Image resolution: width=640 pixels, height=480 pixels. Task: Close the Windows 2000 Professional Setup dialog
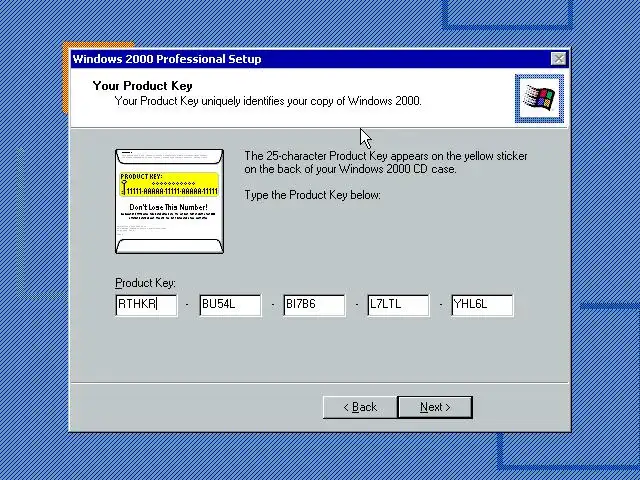tap(558, 59)
